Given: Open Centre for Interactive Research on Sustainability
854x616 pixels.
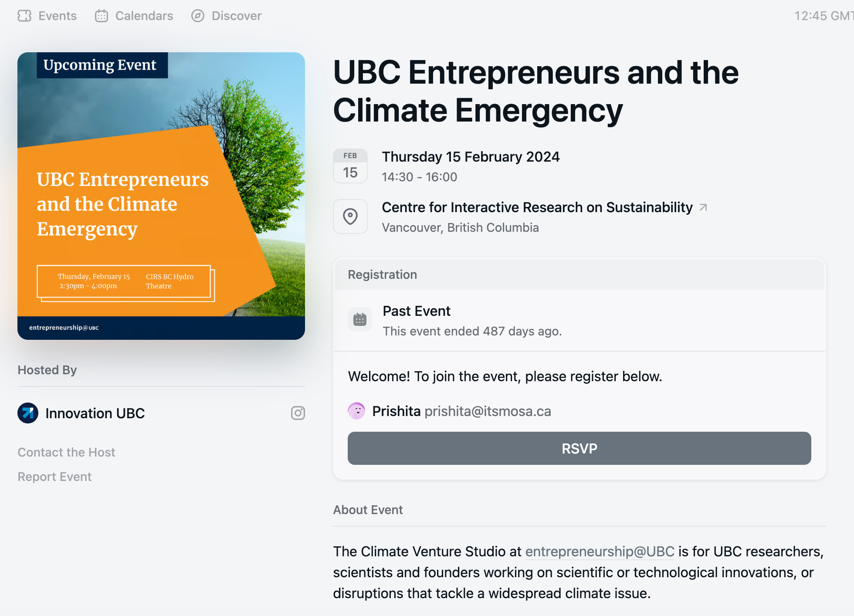Looking at the screenshot, I should (x=537, y=207).
